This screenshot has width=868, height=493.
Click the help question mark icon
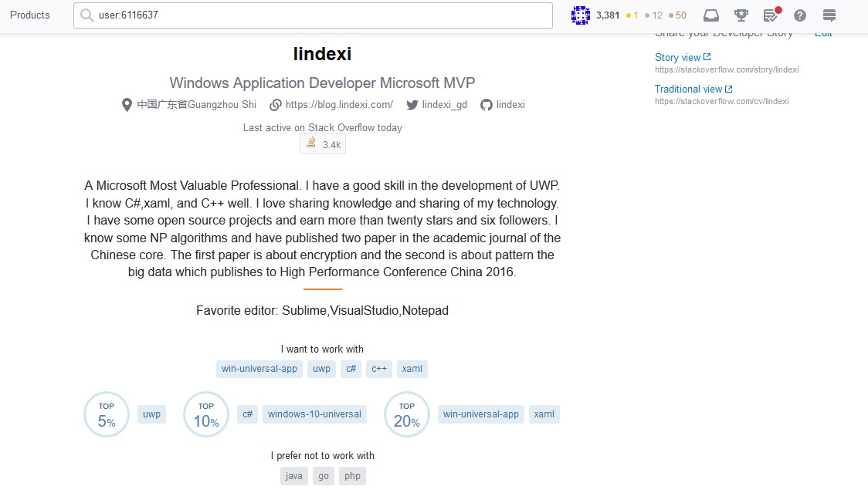pyautogui.click(x=800, y=15)
